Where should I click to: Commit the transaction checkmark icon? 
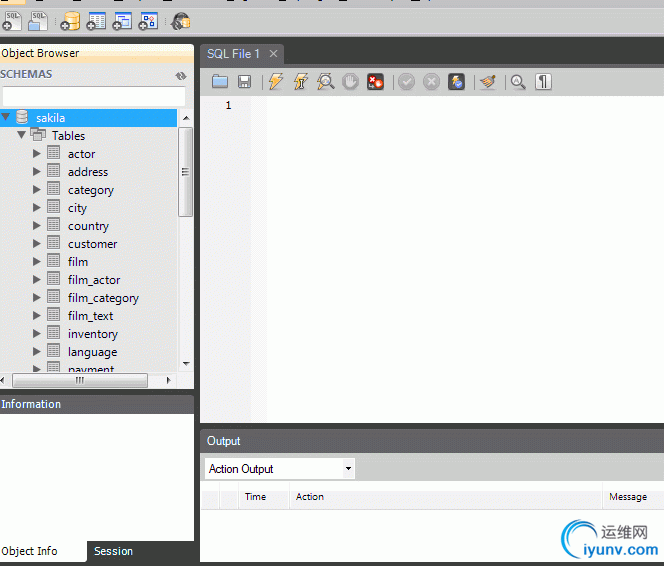coord(407,81)
